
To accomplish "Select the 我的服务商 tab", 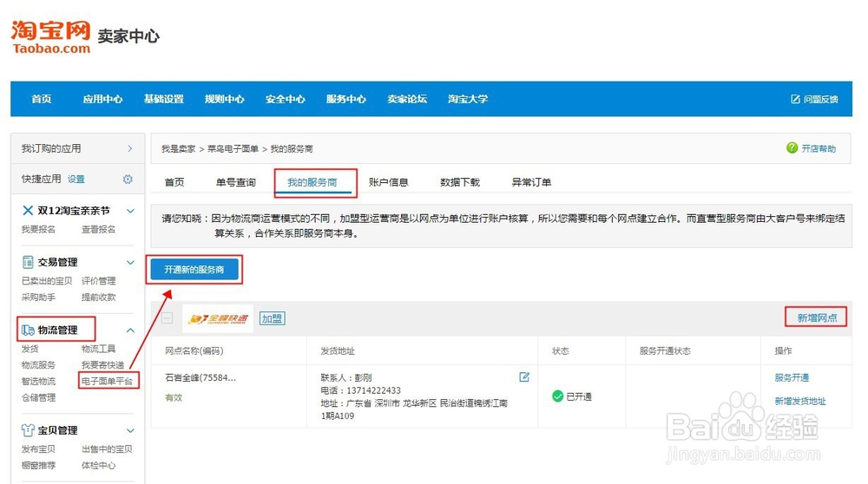I will [312, 182].
